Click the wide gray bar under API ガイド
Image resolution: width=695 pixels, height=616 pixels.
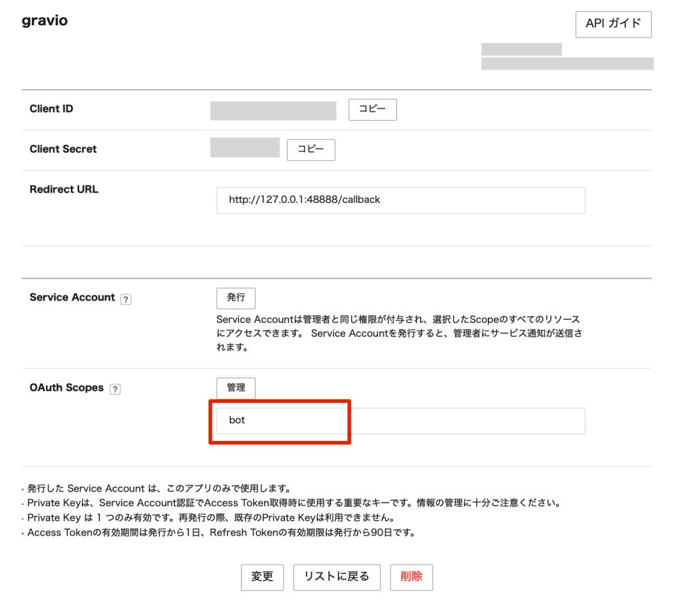coord(566,63)
